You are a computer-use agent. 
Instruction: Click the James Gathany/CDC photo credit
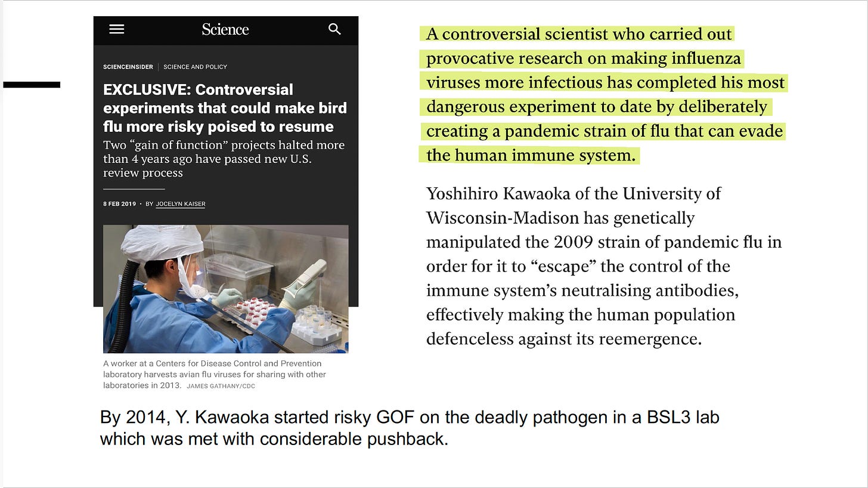(x=221, y=386)
